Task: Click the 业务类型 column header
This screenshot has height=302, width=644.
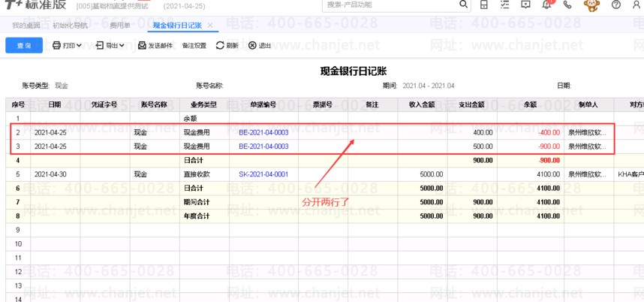Action: pyautogui.click(x=204, y=104)
